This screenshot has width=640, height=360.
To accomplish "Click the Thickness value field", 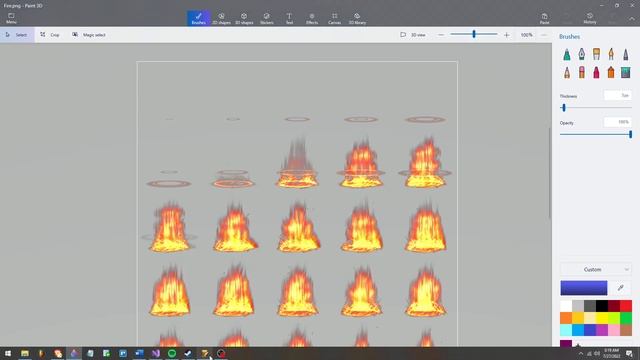I will point(618,96).
